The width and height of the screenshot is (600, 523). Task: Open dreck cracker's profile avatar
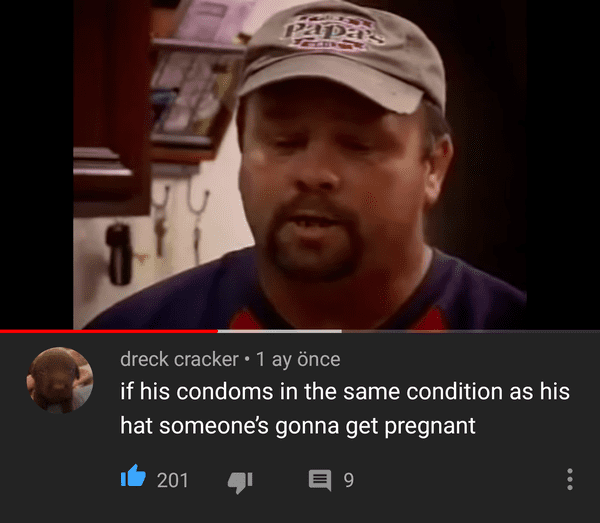60,380
